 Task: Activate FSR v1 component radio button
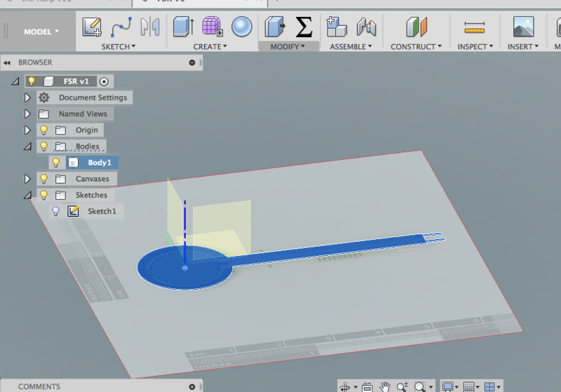point(104,81)
